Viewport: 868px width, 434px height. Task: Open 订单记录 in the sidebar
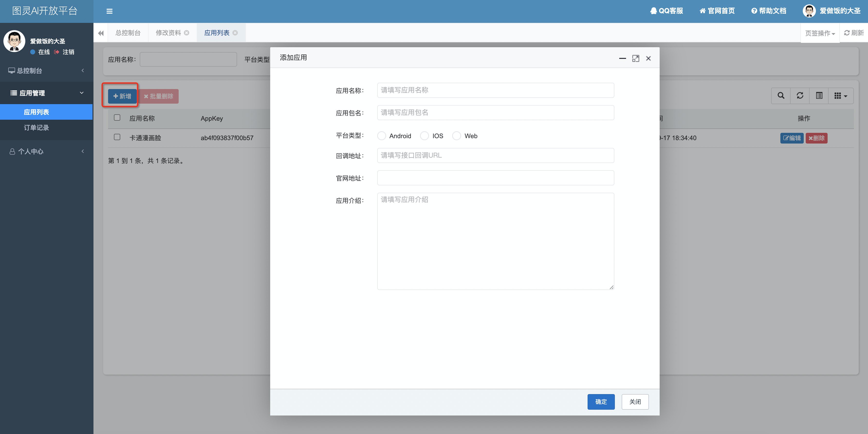click(x=37, y=128)
